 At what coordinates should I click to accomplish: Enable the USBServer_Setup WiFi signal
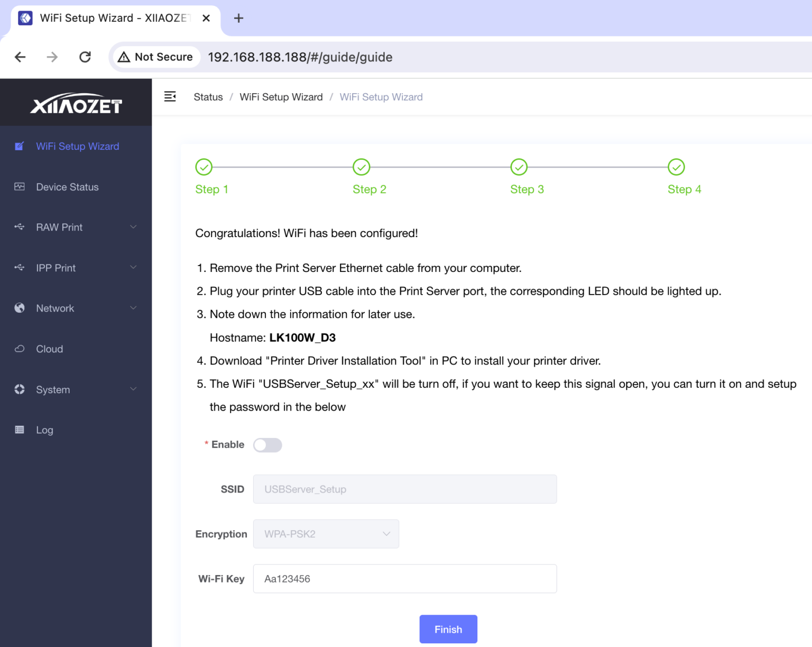pyautogui.click(x=267, y=445)
